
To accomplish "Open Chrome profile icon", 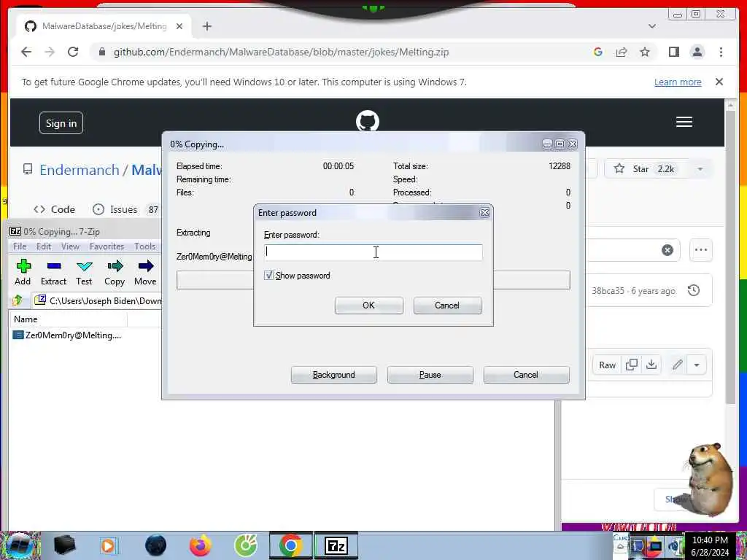I will [697, 52].
